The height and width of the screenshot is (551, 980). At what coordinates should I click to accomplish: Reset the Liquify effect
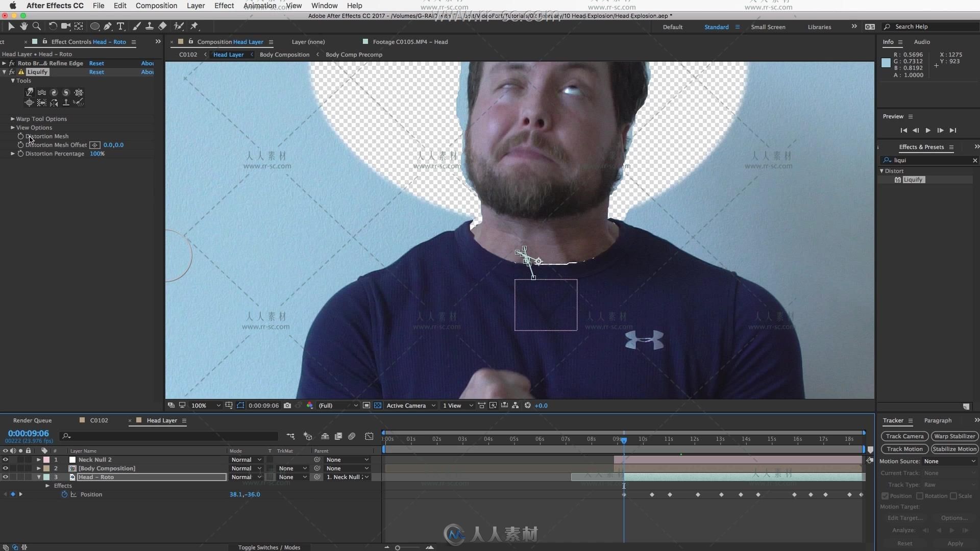click(x=96, y=72)
